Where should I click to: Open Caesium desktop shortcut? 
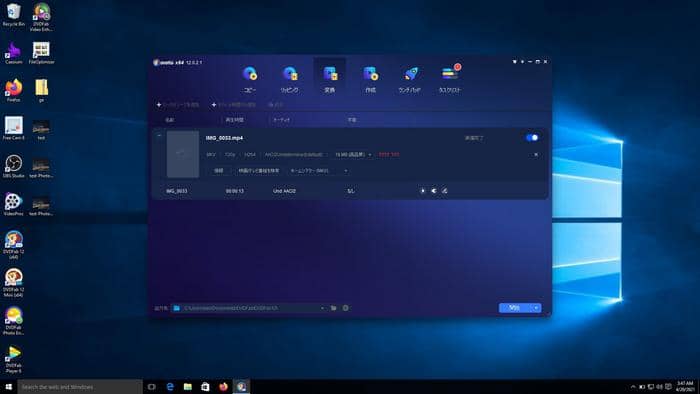point(13,53)
